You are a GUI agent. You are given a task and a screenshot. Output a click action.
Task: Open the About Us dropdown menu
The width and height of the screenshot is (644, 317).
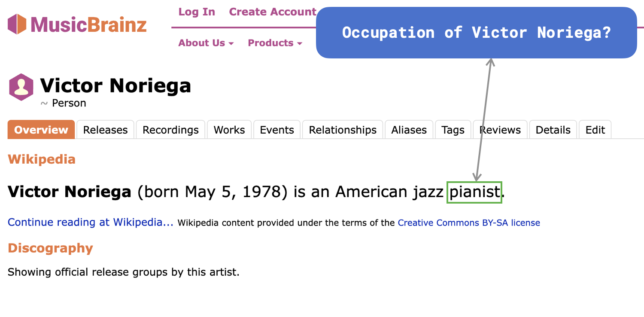click(x=206, y=43)
